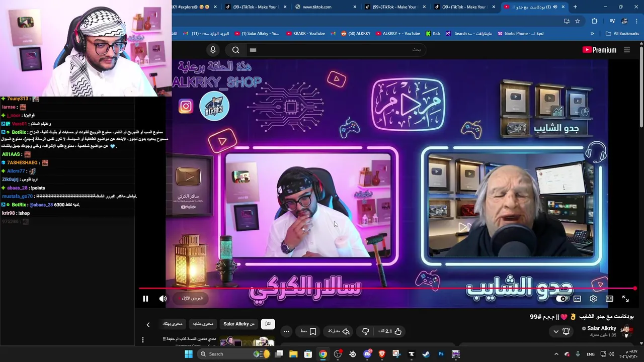
Task: Open Chrome from the taskbar
Action: click(x=323, y=354)
